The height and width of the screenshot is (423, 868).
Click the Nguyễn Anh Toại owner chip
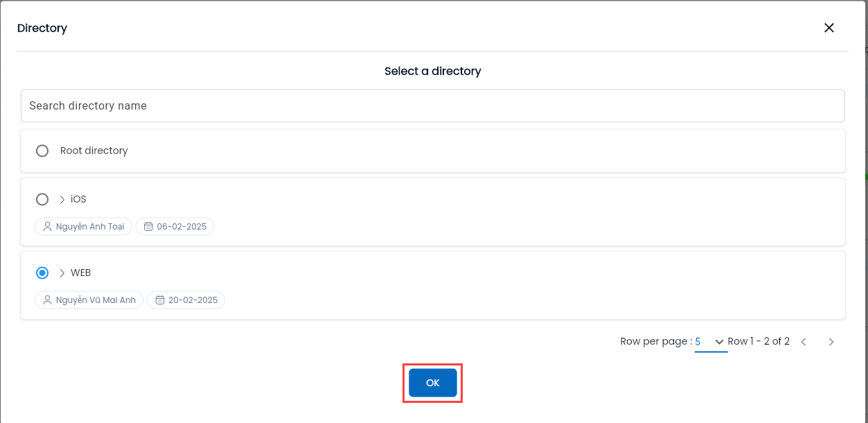pos(83,227)
